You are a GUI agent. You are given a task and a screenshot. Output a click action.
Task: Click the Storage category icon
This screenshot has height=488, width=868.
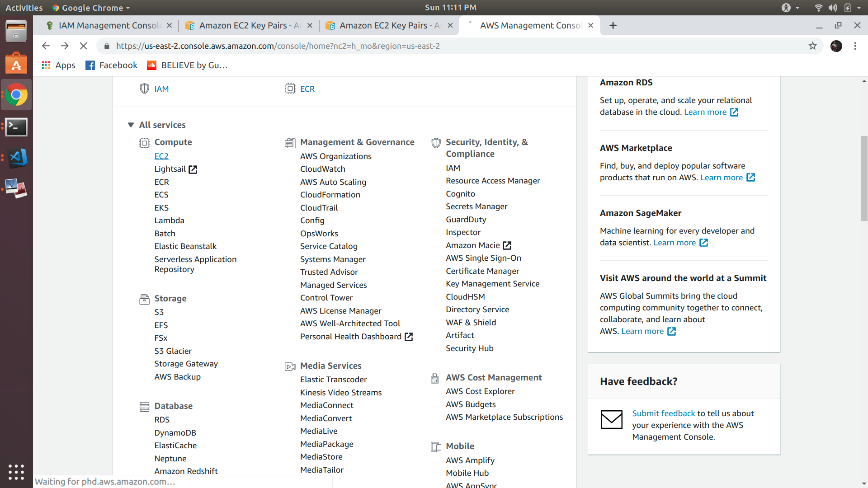pyautogui.click(x=144, y=299)
